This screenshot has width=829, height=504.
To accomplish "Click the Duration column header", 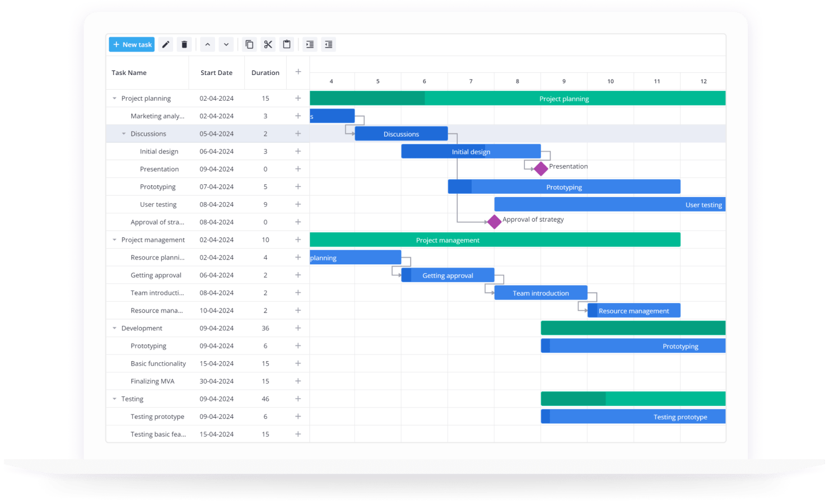I will (266, 73).
